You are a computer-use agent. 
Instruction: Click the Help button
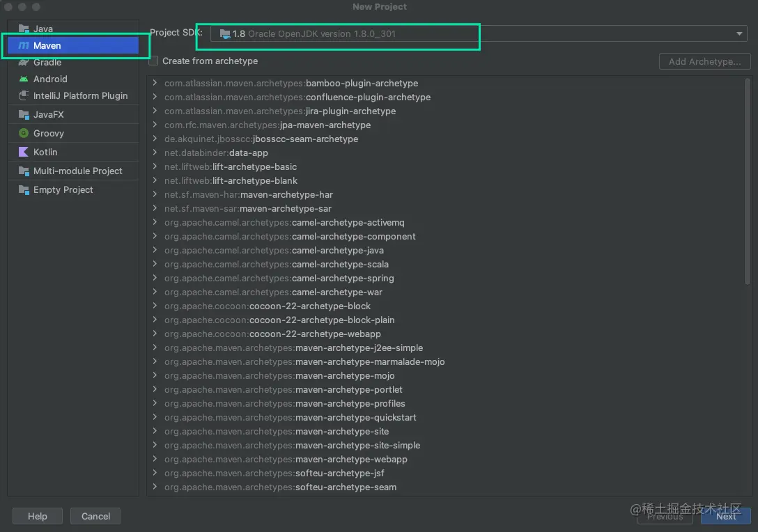coord(37,516)
